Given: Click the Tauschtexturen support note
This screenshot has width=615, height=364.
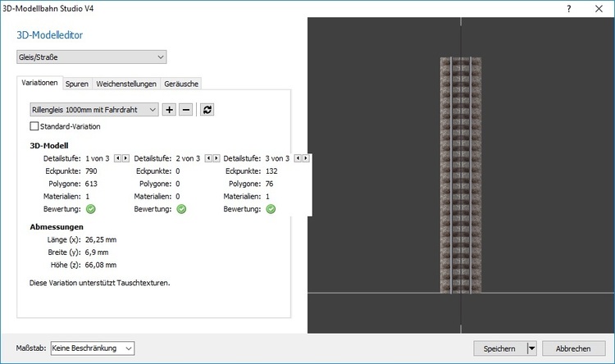Looking at the screenshot, I should pyautogui.click(x=99, y=283).
